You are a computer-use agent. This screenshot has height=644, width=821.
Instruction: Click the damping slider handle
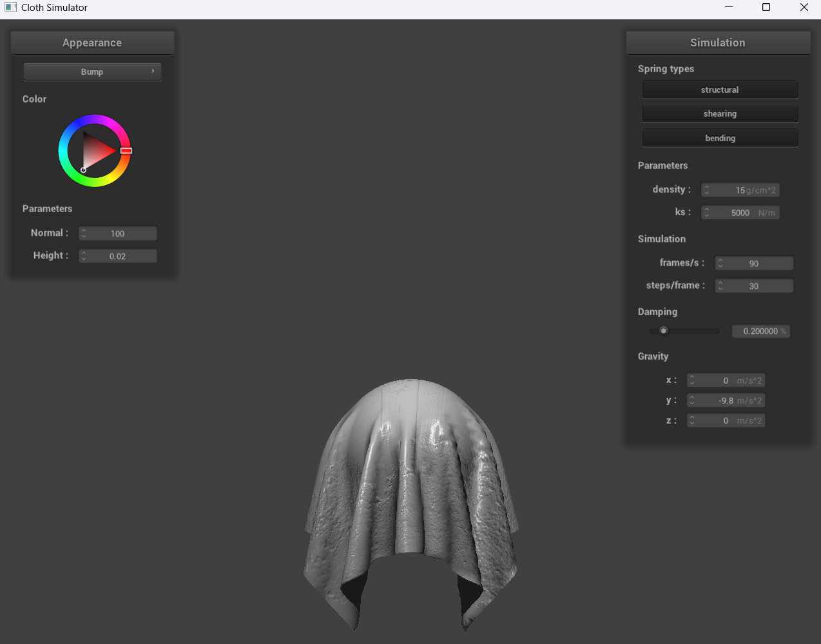coord(663,331)
